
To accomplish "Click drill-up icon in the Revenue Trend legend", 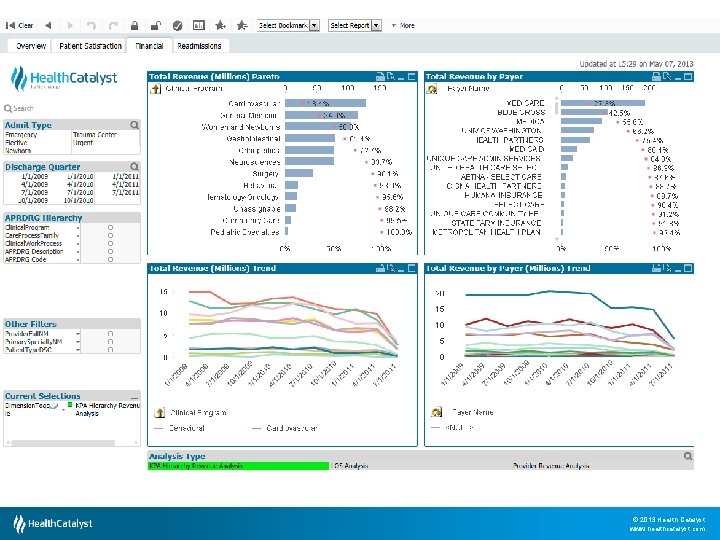I will pyautogui.click(x=160, y=412).
